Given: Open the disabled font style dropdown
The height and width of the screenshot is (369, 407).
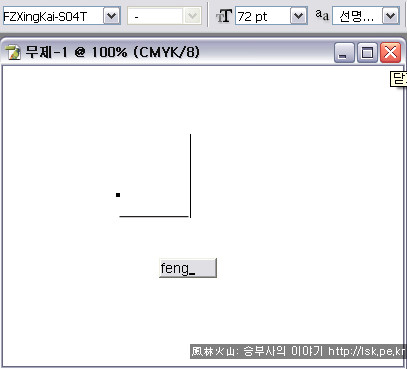Looking at the screenshot, I should 192,16.
